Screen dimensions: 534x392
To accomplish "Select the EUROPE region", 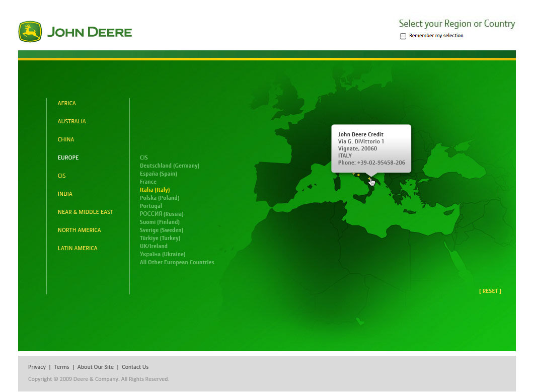I will click(68, 158).
